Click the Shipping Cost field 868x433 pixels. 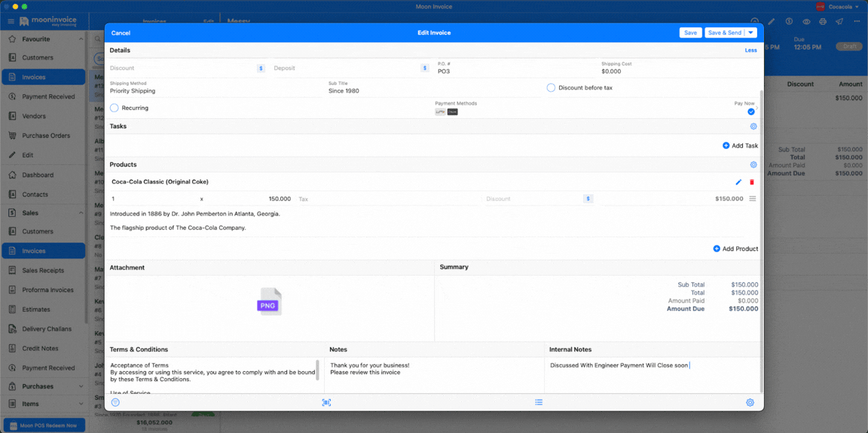(x=679, y=68)
